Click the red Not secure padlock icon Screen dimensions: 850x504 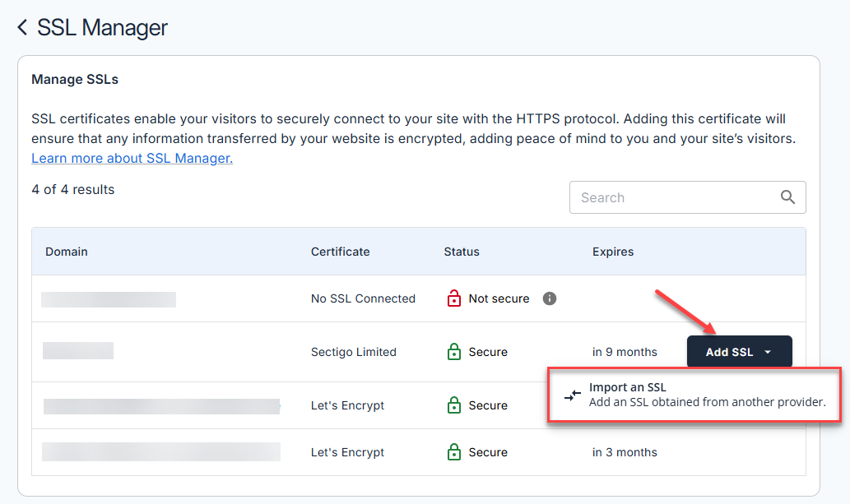point(454,298)
